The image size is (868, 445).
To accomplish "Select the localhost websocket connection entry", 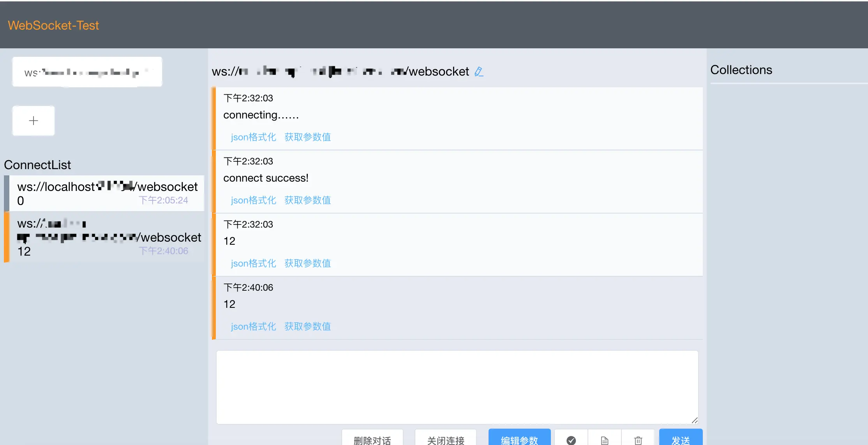I will coord(105,193).
